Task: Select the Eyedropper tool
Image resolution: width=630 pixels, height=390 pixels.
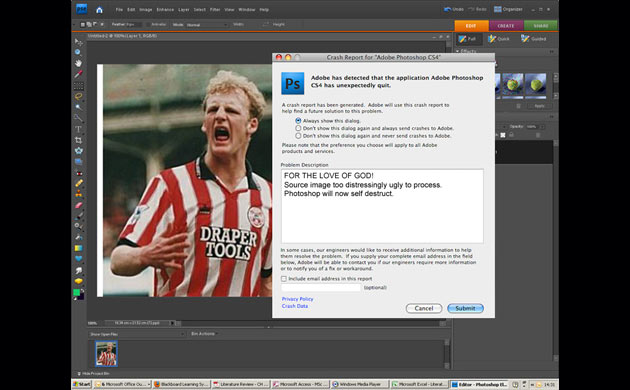Action: [x=78, y=74]
